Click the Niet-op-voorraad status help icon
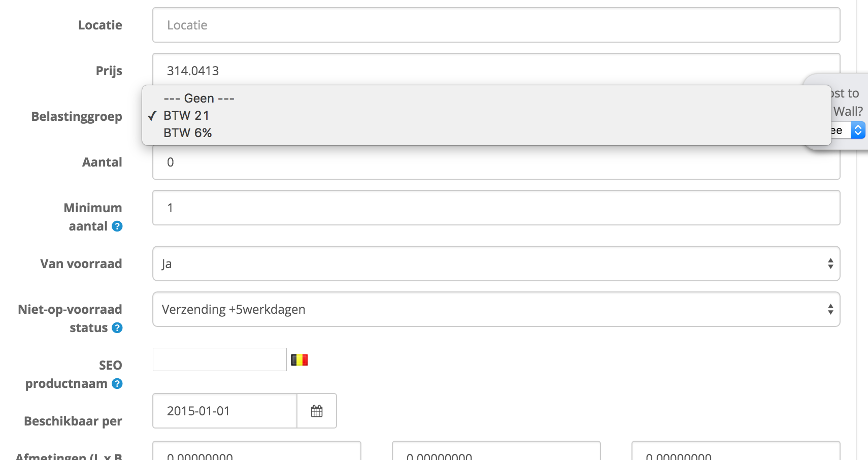The height and width of the screenshot is (460, 868). [x=117, y=328]
